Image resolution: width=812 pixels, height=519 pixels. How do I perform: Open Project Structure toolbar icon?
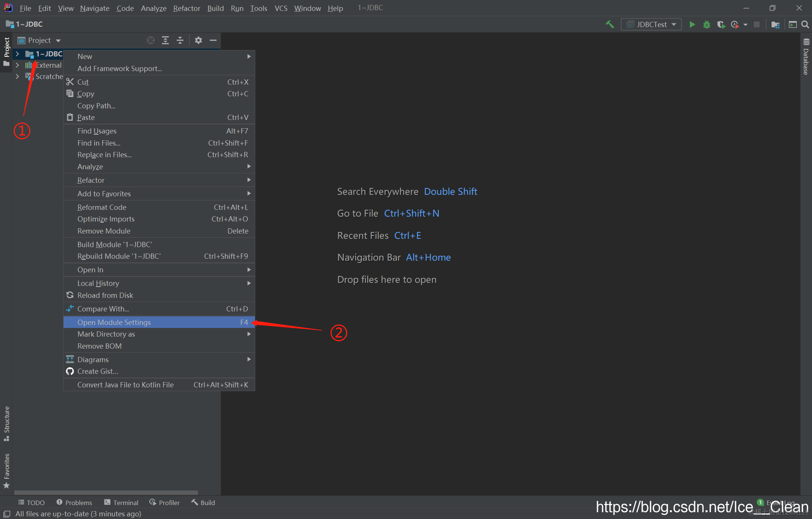[775, 24]
